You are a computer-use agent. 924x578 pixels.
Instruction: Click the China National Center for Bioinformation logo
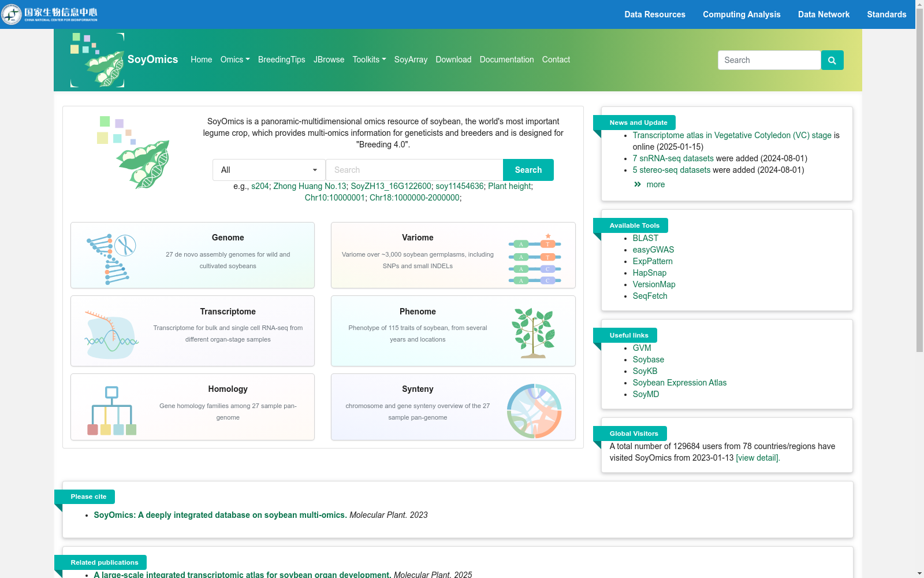click(50, 14)
